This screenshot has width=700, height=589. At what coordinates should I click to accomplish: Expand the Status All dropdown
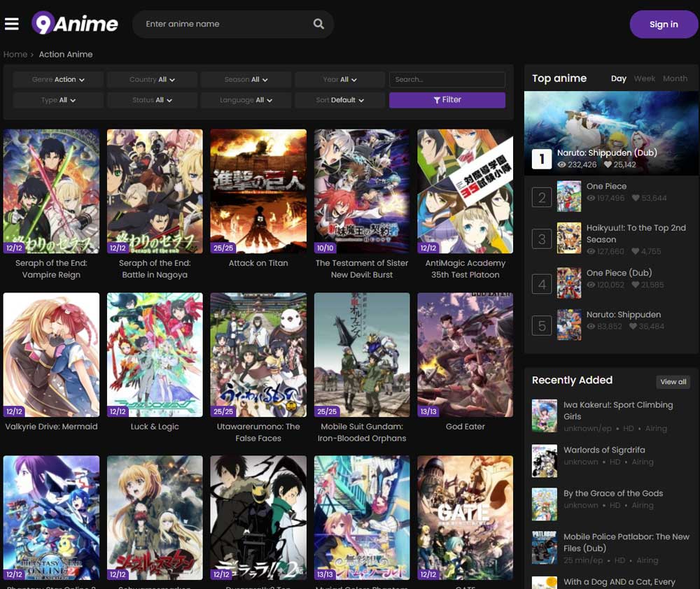point(152,100)
